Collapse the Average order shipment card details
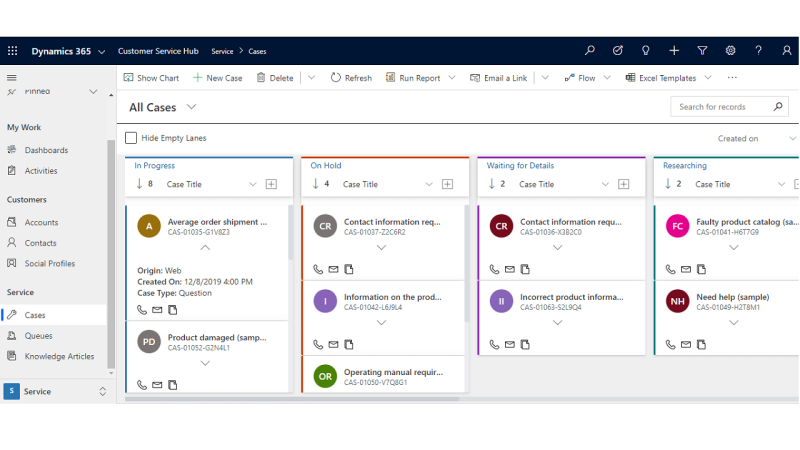This screenshot has height=450, width=800. pos(205,247)
